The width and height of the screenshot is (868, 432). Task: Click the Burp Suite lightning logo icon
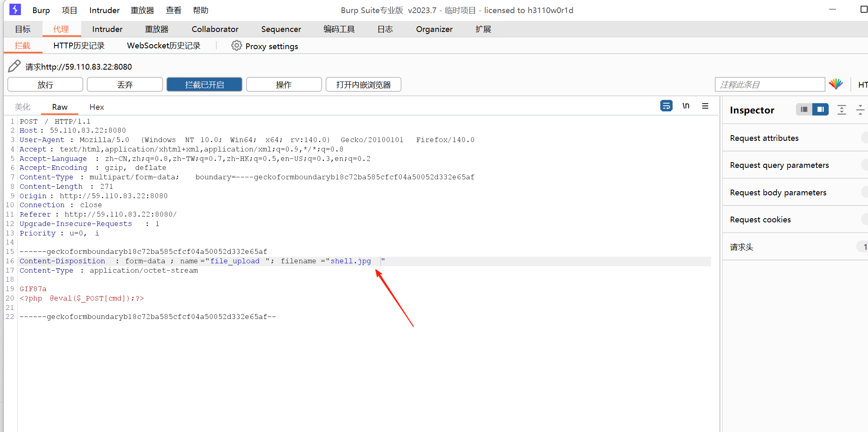tap(15, 9)
